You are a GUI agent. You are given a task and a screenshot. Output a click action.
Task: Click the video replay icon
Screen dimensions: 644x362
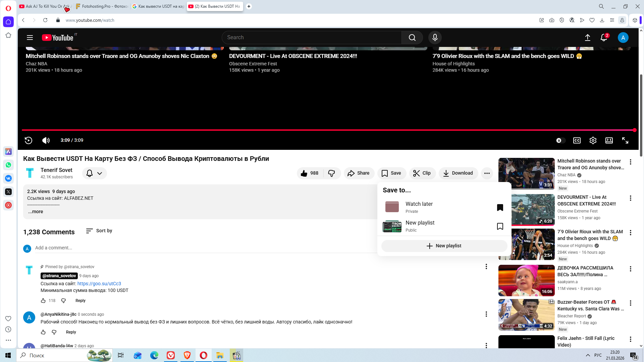[x=29, y=140]
